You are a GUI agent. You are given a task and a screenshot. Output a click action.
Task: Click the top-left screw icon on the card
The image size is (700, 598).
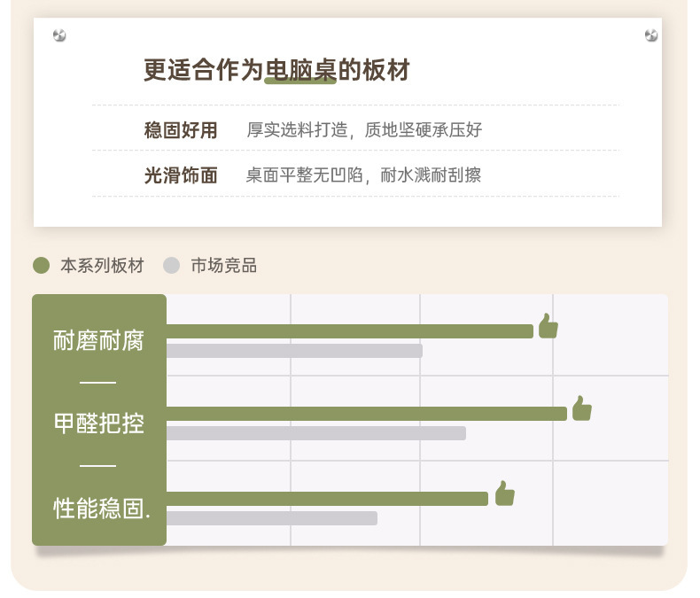59,35
